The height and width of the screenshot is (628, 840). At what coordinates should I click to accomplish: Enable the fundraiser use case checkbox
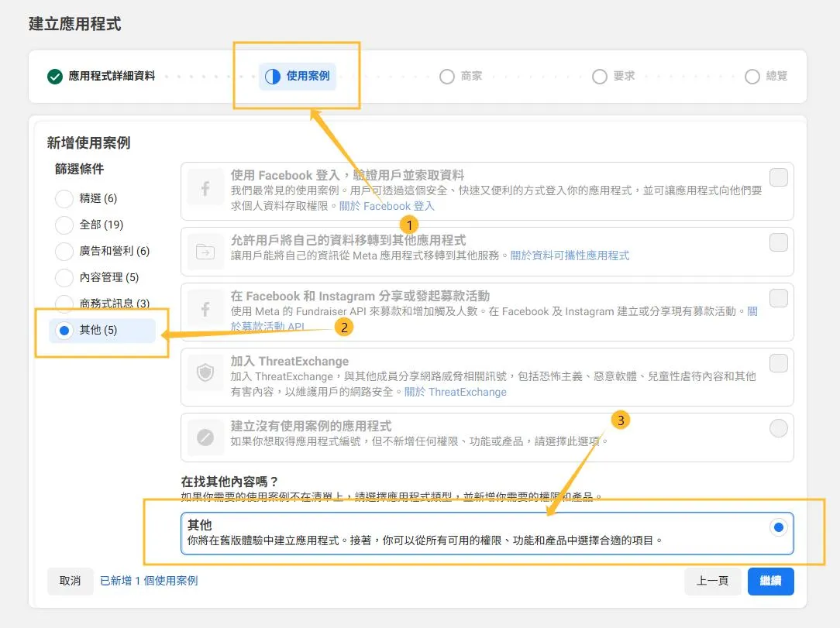(x=778, y=298)
